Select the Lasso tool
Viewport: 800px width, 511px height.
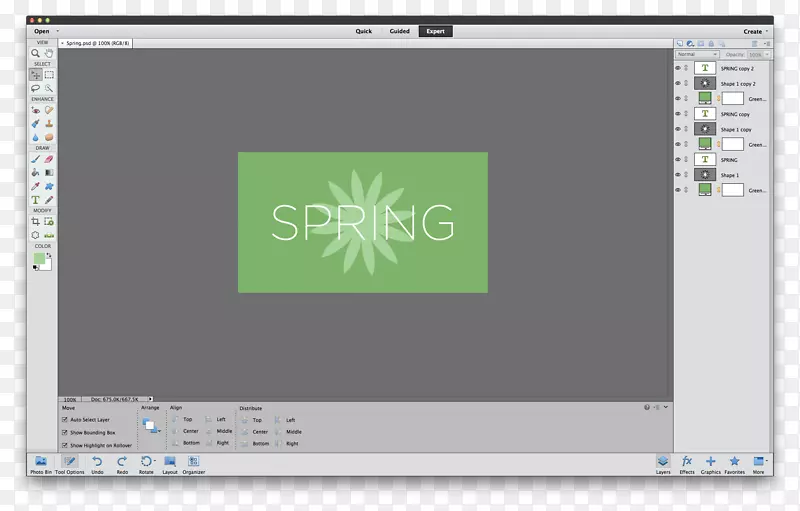coord(35,88)
